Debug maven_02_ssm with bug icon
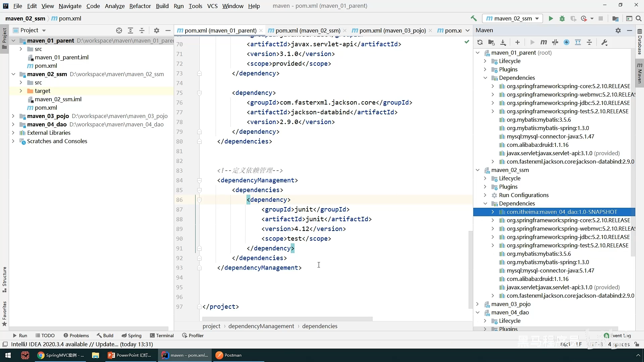 (x=562, y=18)
